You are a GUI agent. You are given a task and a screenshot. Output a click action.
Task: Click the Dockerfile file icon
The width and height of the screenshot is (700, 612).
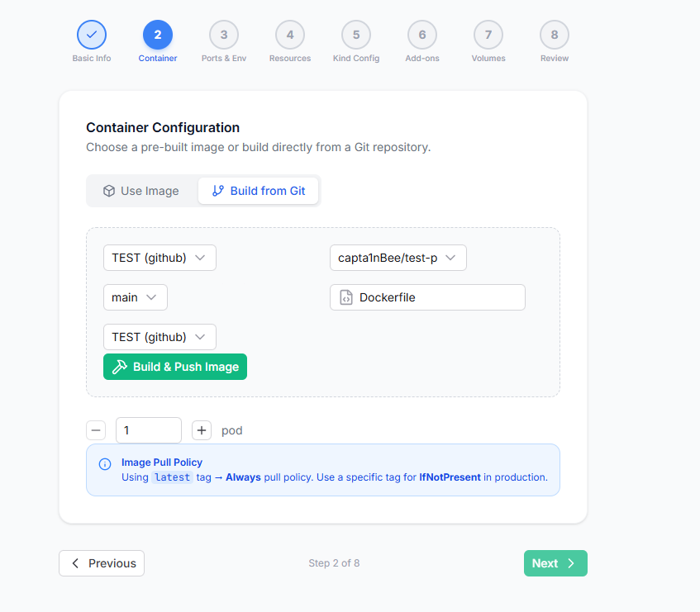tap(346, 297)
